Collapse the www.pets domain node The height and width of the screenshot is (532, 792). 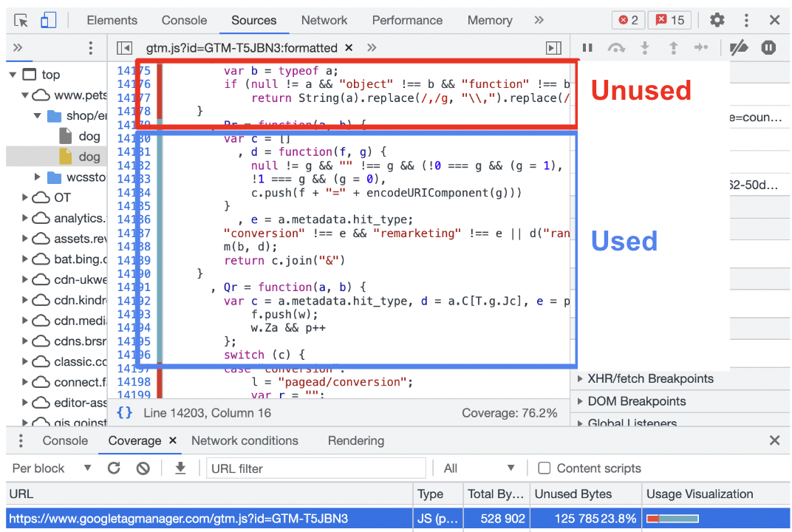(x=24, y=95)
